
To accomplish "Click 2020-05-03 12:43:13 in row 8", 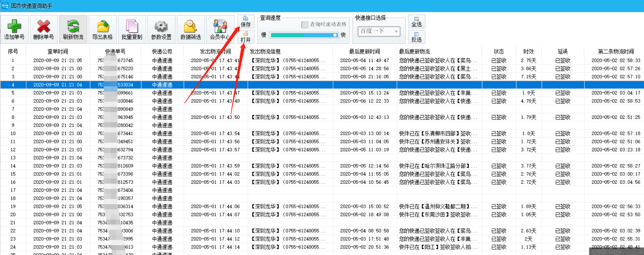I will tap(364, 117).
